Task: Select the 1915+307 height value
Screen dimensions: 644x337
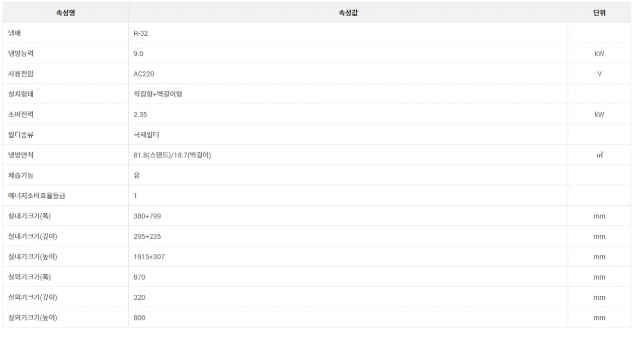Action: [149, 257]
